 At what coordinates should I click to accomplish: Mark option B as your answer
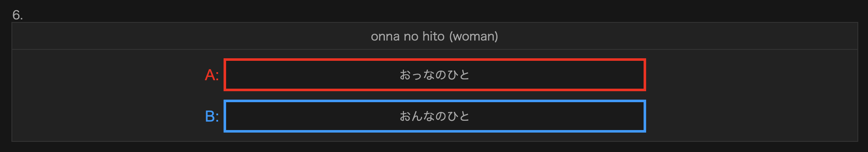[434, 116]
